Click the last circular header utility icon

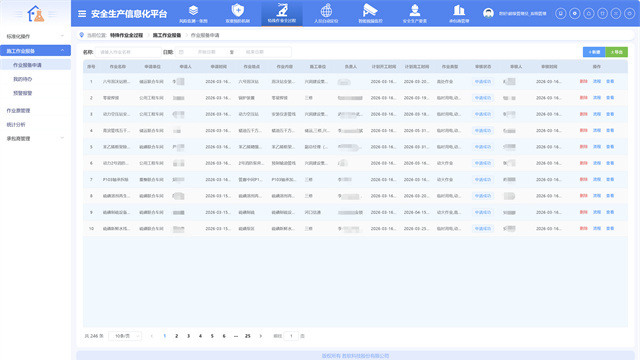point(630,13)
